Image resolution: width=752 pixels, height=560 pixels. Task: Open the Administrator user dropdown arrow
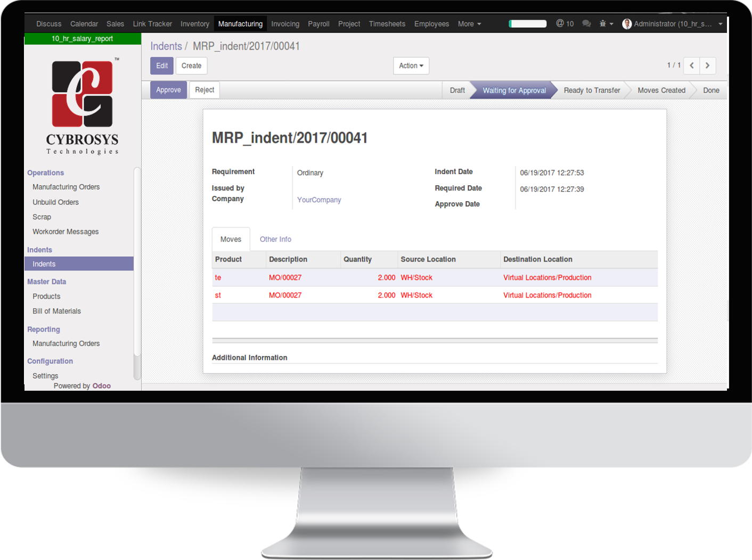[720, 24]
